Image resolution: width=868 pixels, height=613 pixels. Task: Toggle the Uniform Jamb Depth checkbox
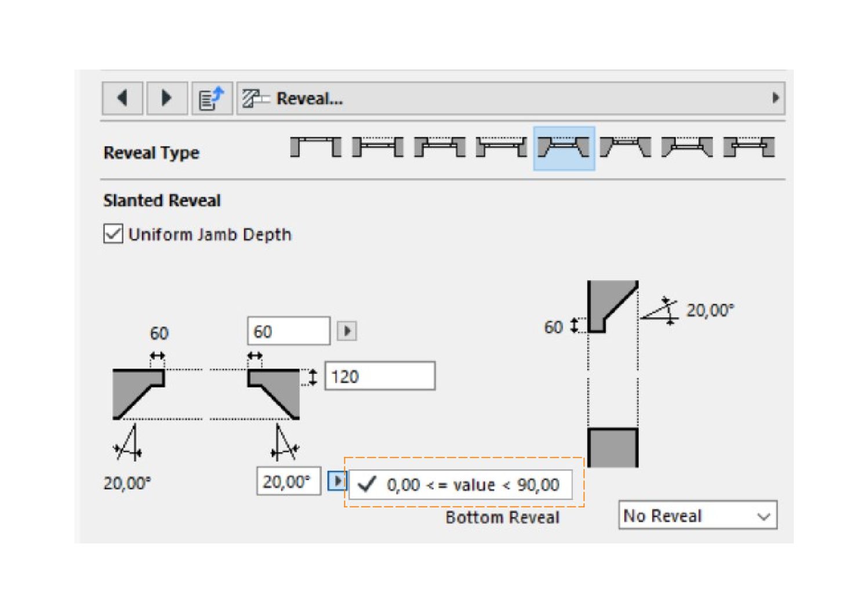point(113,234)
